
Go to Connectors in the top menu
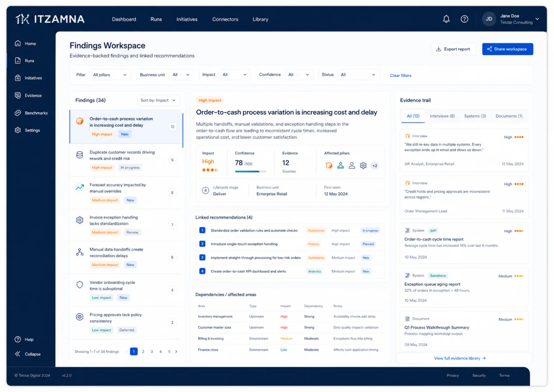coord(225,19)
